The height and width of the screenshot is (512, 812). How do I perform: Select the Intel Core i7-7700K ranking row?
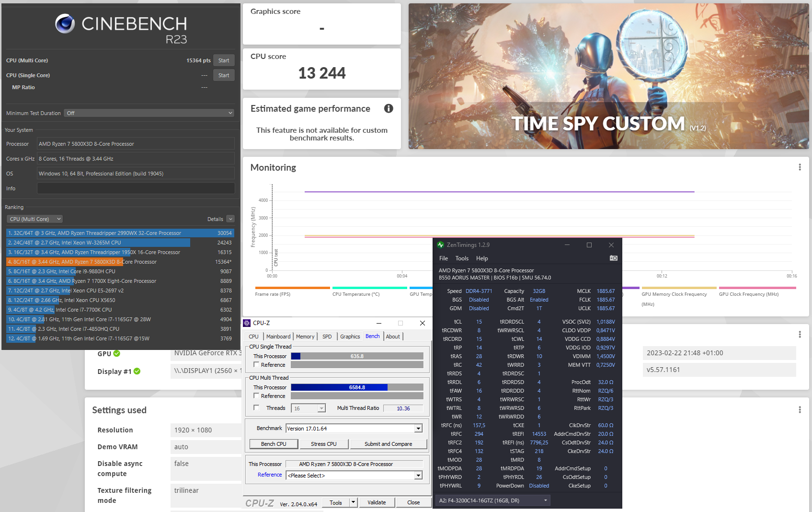click(x=120, y=310)
